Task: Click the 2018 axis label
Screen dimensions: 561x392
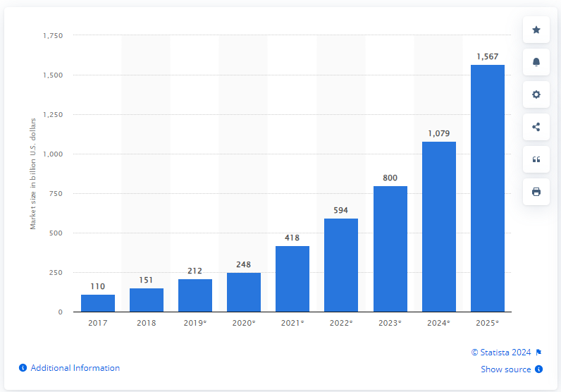Action: [147, 323]
